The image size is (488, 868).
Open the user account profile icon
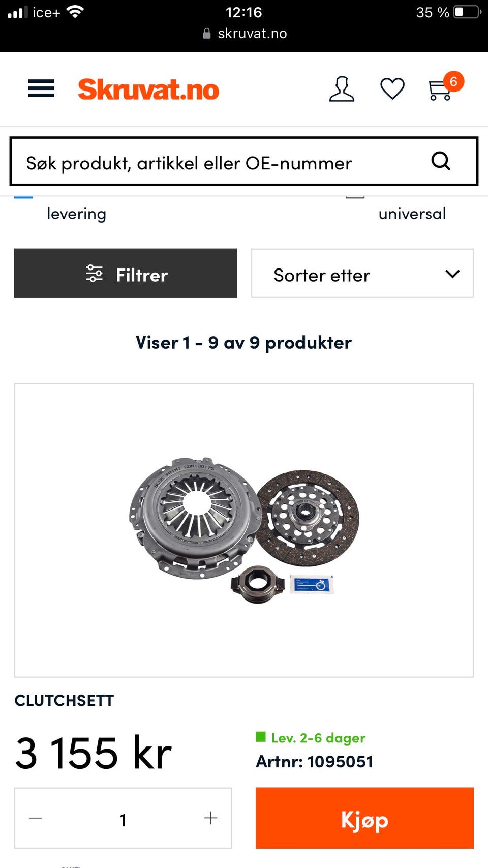tap(342, 89)
